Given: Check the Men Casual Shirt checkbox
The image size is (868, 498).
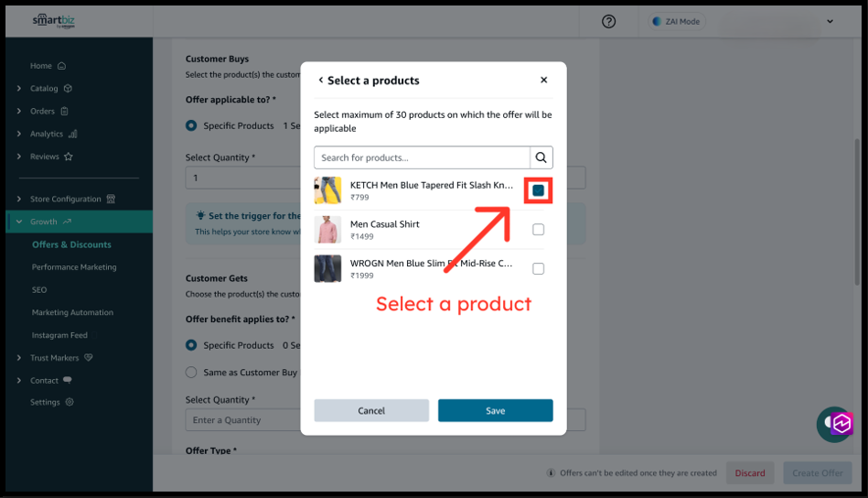Looking at the screenshot, I should pyautogui.click(x=538, y=230).
